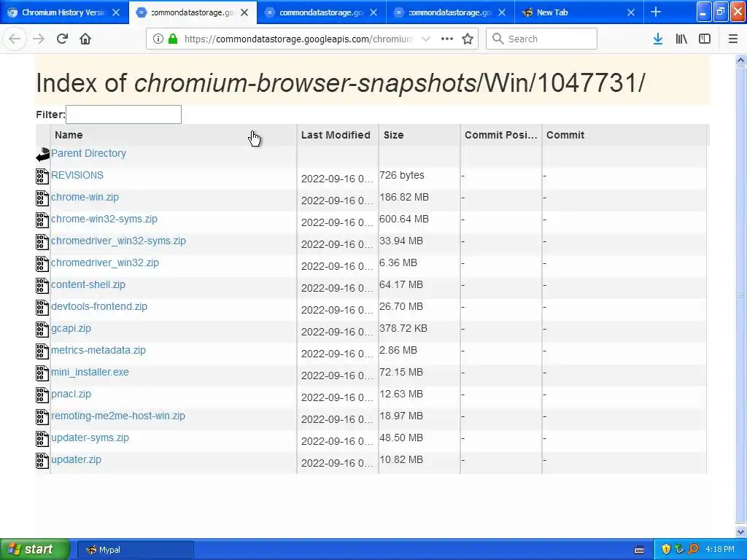Close the Chromium History Versions tab
Viewport: 747px width, 560px height.
pos(116,12)
